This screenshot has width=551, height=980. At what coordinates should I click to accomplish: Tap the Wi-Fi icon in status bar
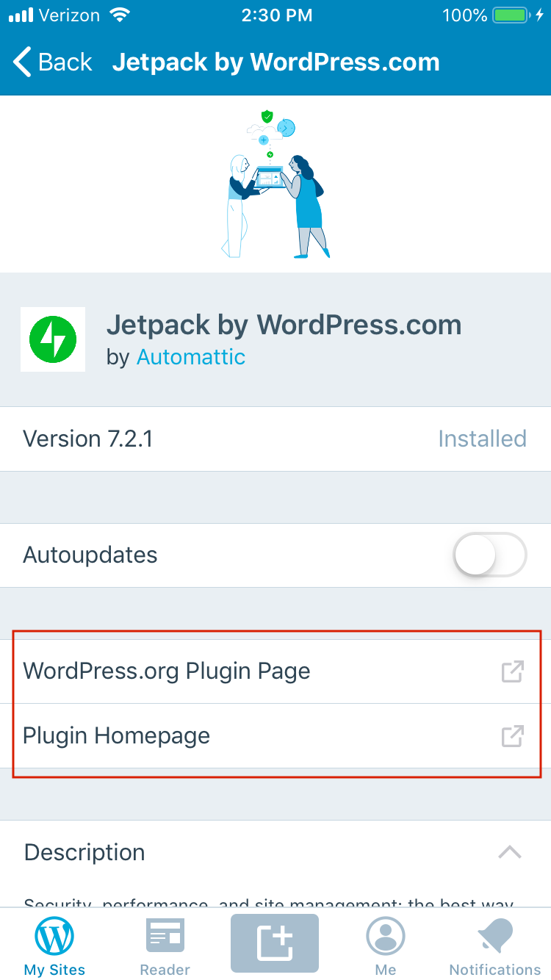(x=118, y=15)
